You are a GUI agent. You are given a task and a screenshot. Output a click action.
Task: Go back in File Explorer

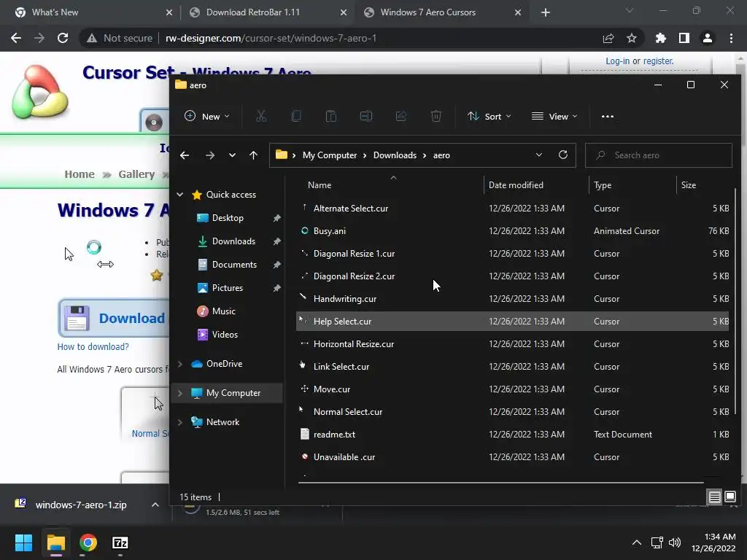click(185, 155)
